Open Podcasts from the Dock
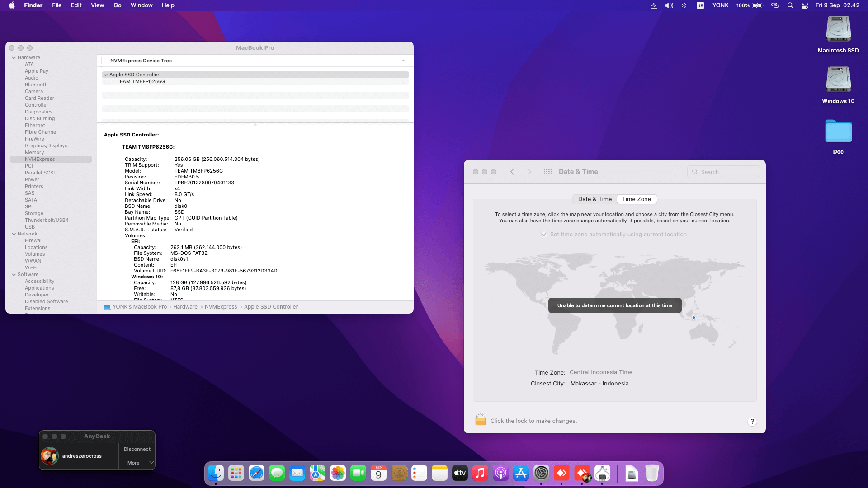Image resolution: width=868 pixels, height=488 pixels. point(500,473)
